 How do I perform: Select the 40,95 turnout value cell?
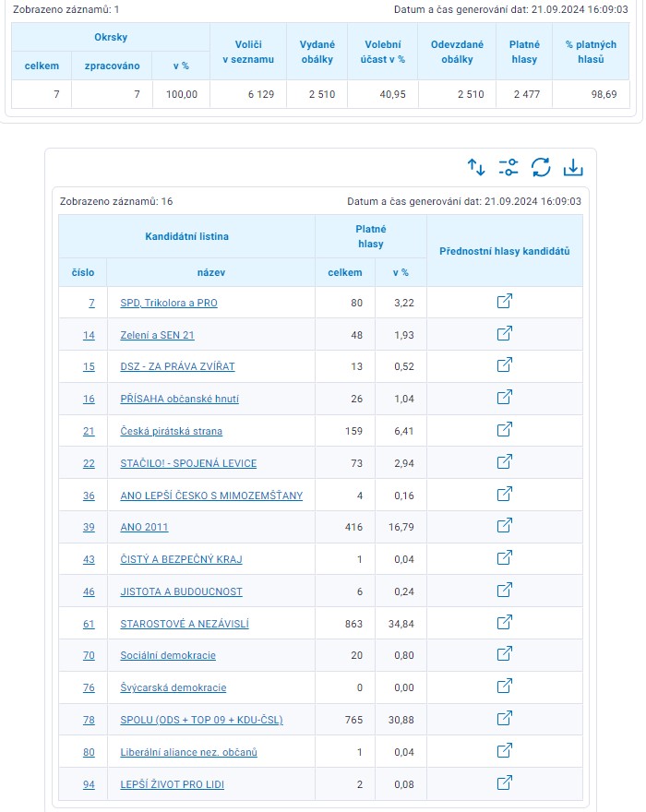click(x=383, y=94)
